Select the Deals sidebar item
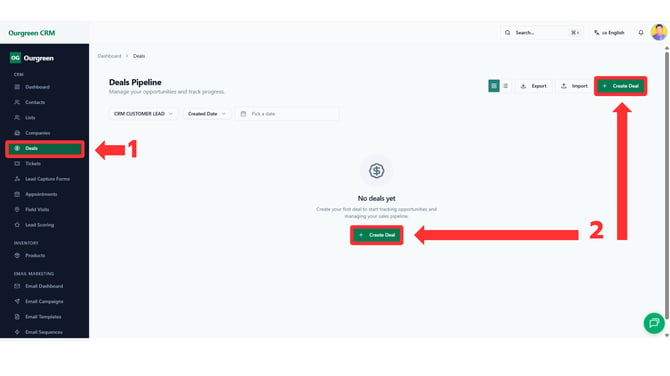670x376 pixels. (44, 148)
